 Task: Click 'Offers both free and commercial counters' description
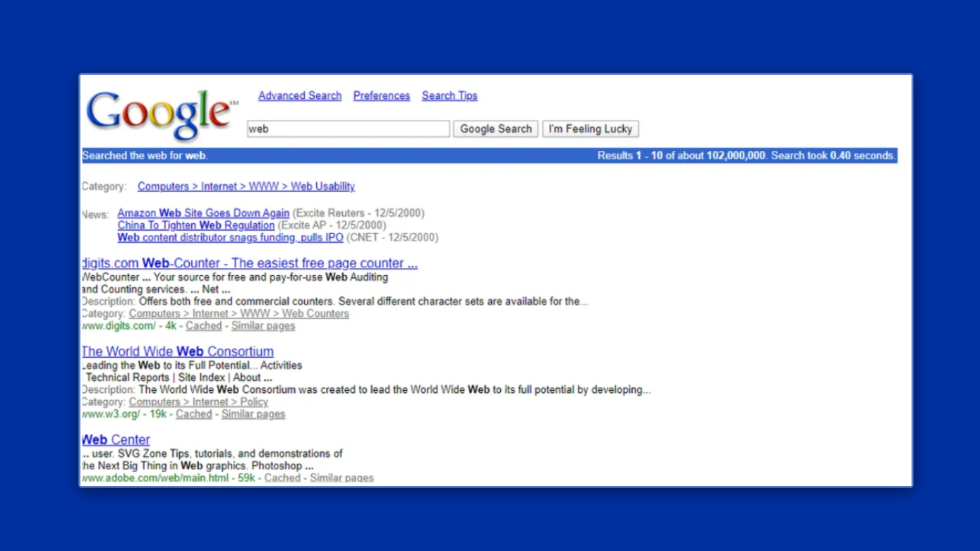363,301
